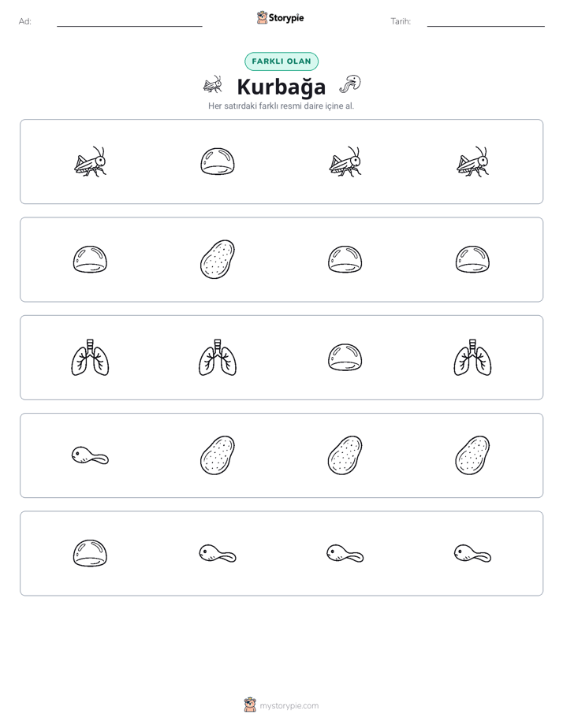
Task: Select the rightmost lungs in row three
Action: [x=472, y=358]
